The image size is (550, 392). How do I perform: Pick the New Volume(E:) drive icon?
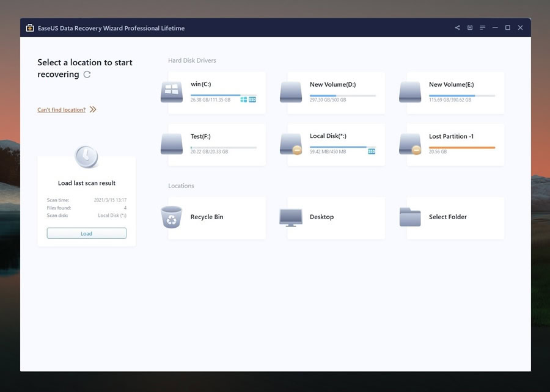tap(410, 92)
